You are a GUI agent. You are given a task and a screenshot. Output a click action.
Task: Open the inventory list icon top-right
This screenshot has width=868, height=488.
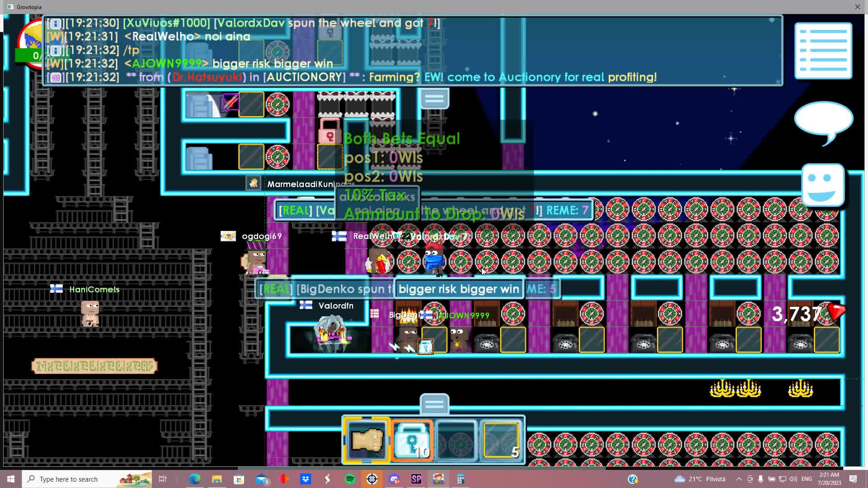824,51
